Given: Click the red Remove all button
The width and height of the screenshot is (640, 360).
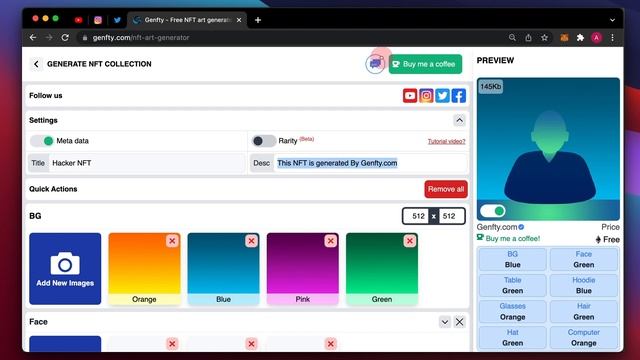Looking at the screenshot, I should pyautogui.click(x=446, y=189).
